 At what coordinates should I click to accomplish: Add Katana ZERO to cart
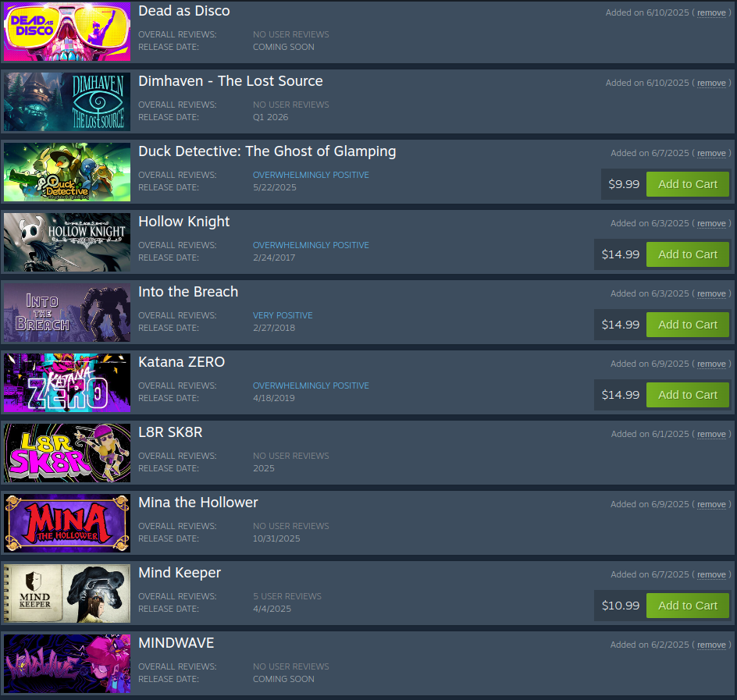[x=688, y=395]
